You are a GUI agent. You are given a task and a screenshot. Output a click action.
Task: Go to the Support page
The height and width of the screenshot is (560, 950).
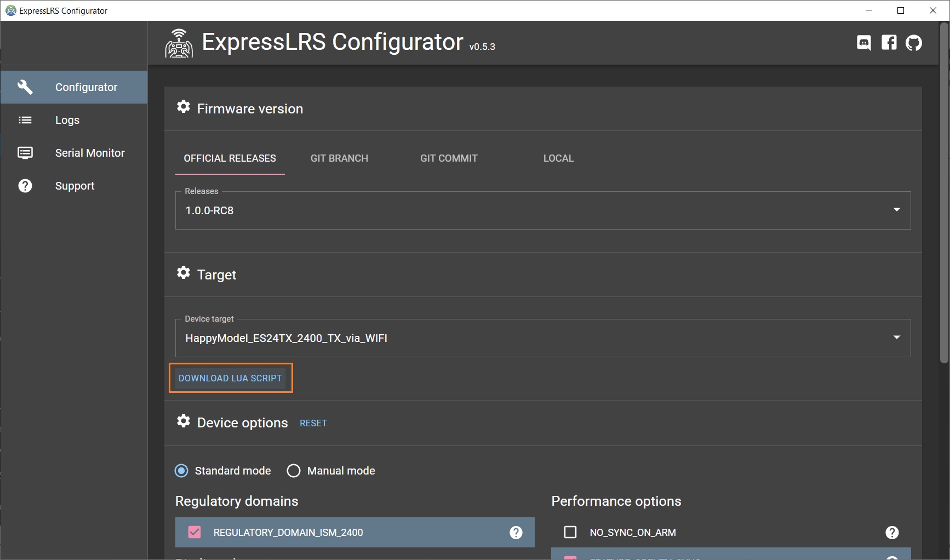pos(74,186)
